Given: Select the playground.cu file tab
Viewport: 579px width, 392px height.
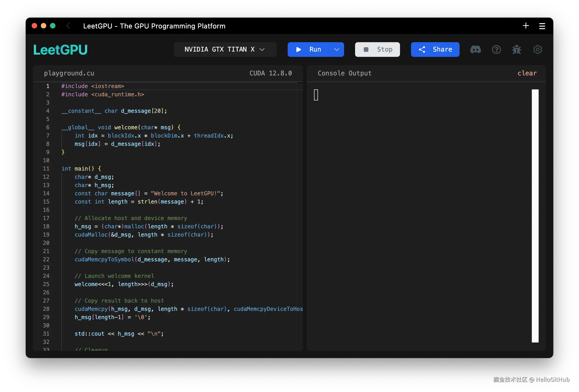Looking at the screenshot, I should coord(69,73).
